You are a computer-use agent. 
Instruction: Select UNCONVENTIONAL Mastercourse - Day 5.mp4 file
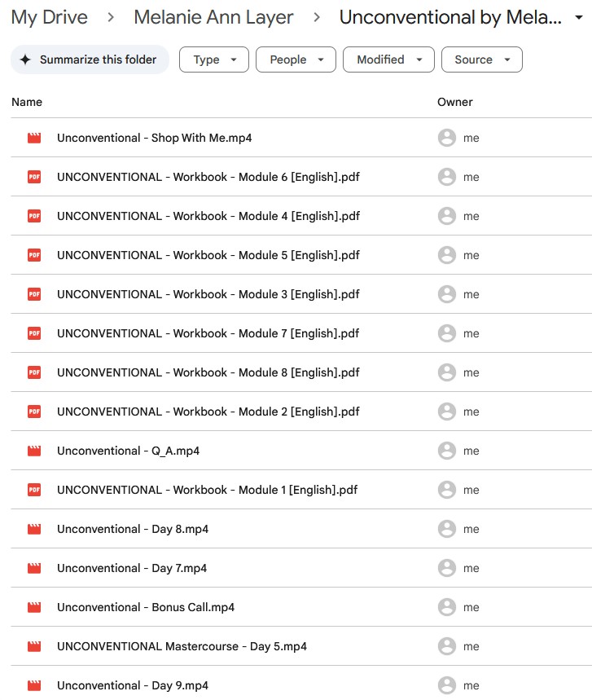(x=182, y=647)
